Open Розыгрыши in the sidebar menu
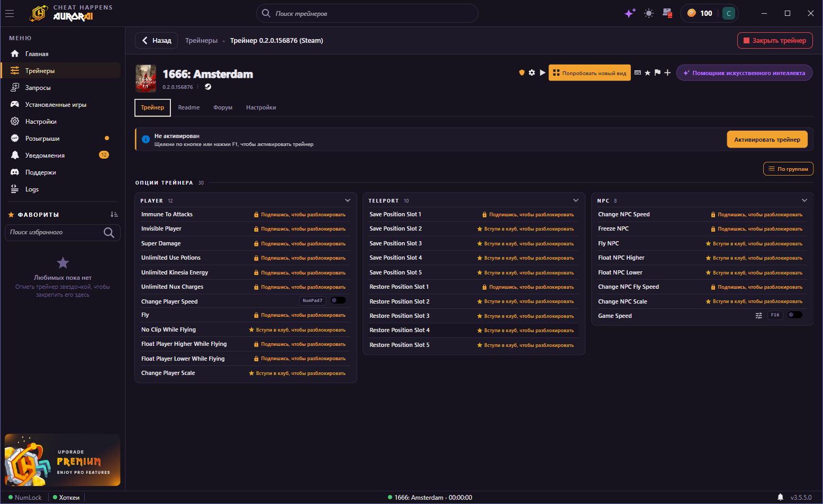This screenshot has width=823, height=504. click(61, 139)
